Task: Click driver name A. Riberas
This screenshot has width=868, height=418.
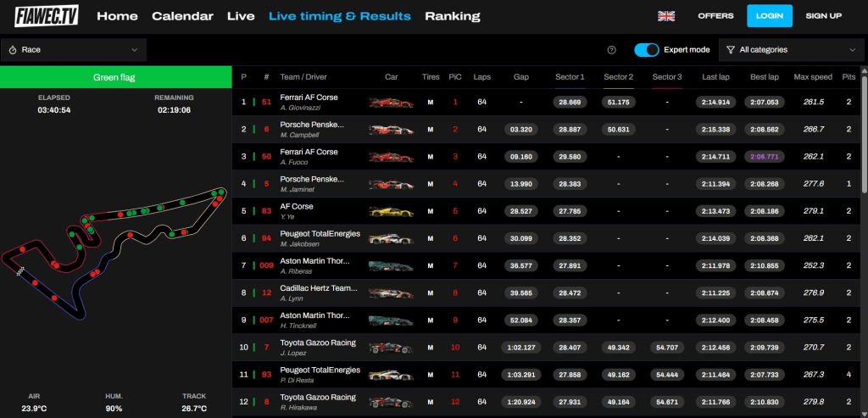Action: coord(296,271)
